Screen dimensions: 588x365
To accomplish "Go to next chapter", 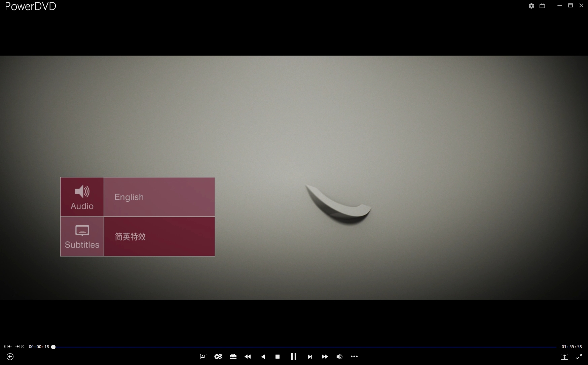I will coord(310,357).
